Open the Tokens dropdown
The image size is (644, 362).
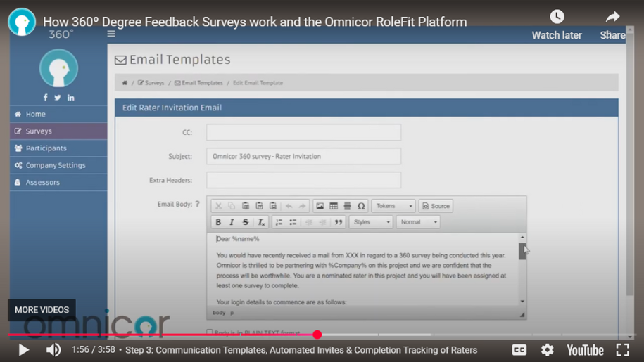point(393,206)
